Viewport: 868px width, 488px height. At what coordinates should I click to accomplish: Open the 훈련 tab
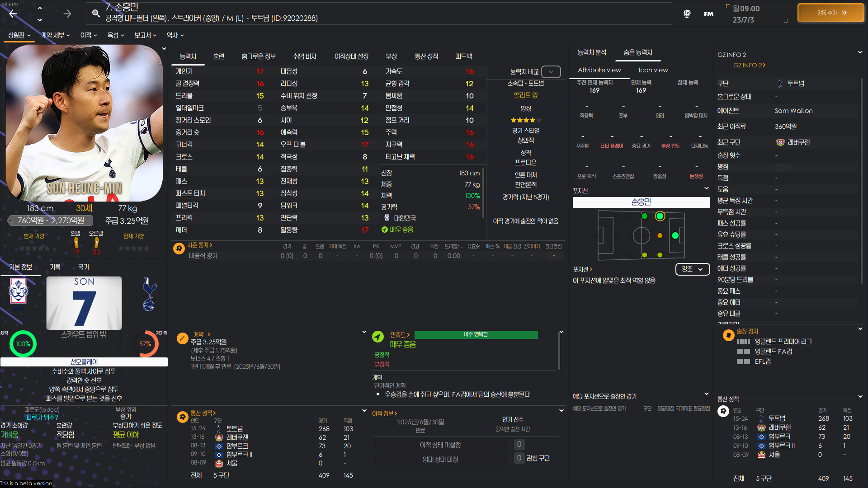coord(218,56)
